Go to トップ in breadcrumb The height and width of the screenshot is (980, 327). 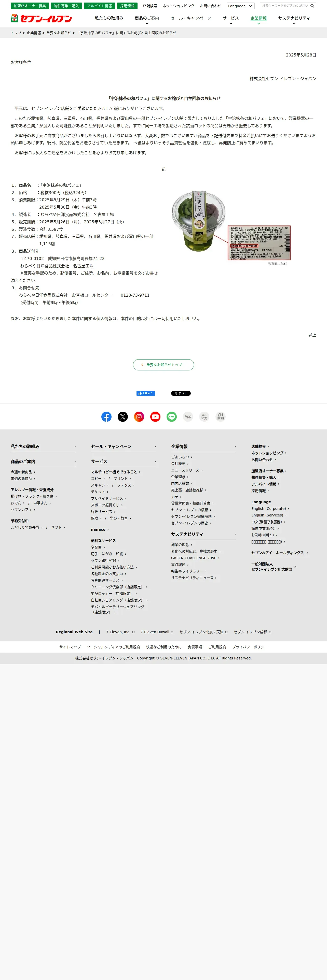[16, 33]
